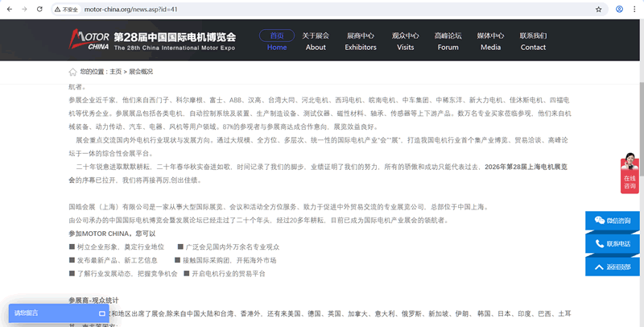Click the 主页 breadcrumb link
This screenshot has height=327, width=644.
(116, 72)
